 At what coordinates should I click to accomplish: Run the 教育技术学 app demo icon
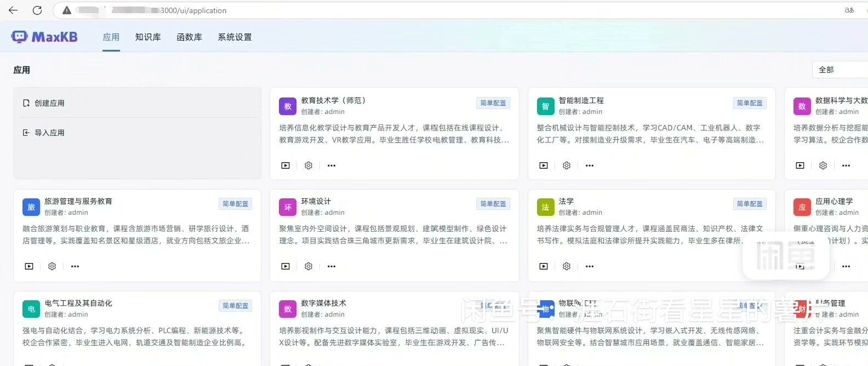285,165
